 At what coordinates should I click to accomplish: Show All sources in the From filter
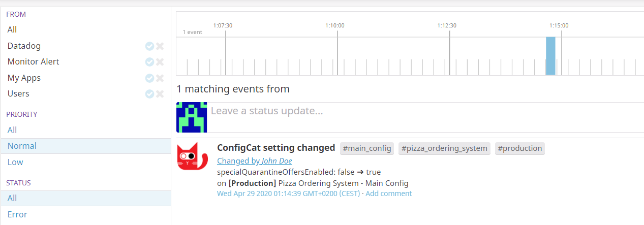coord(12,30)
